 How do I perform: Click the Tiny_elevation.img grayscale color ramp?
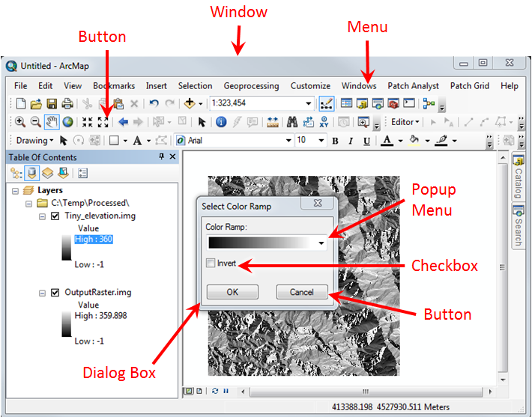click(x=67, y=247)
